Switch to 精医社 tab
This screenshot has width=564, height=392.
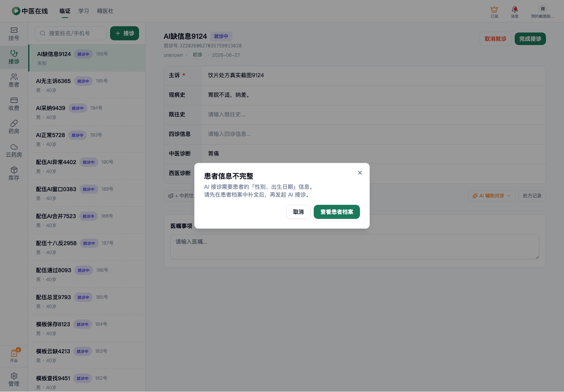(x=105, y=11)
